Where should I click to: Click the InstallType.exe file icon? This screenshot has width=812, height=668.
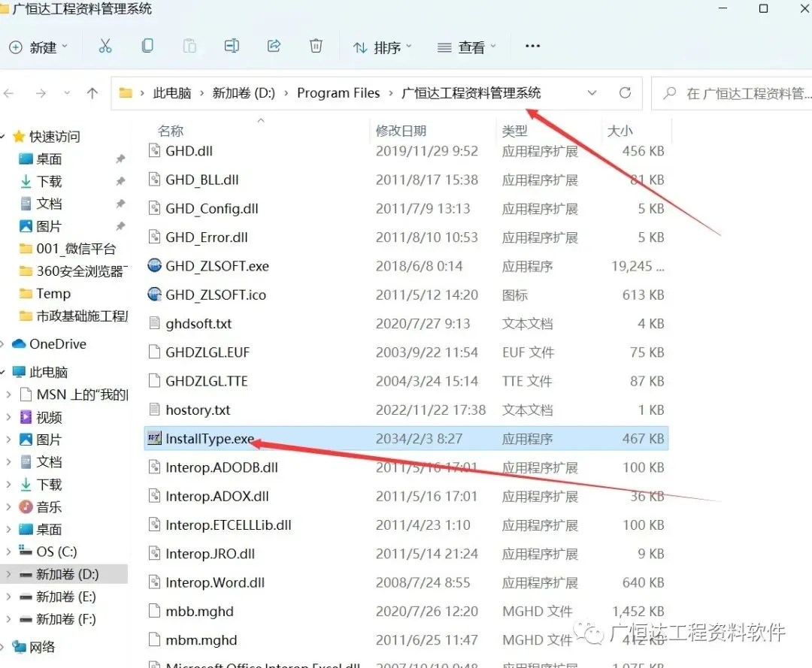154,438
